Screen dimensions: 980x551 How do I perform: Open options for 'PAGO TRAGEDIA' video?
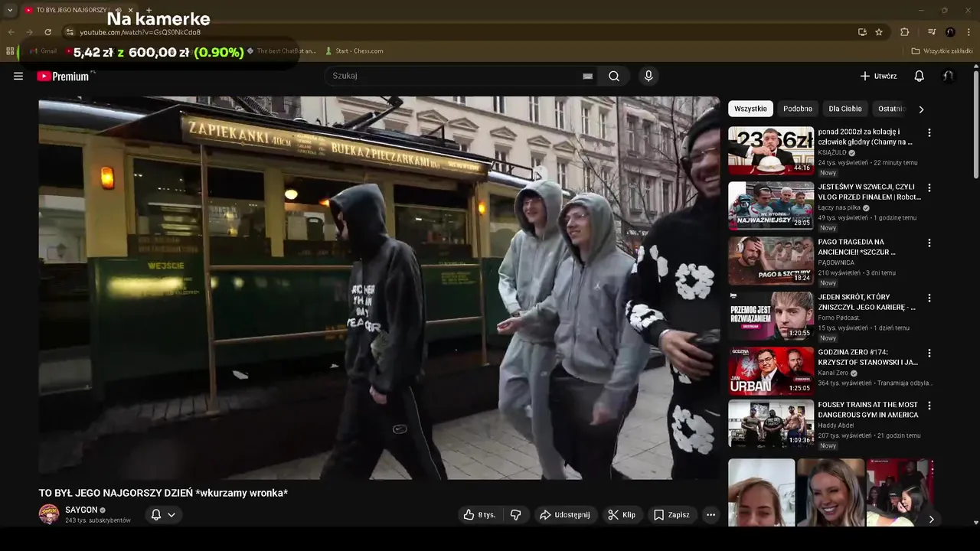pyautogui.click(x=929, y=243)
